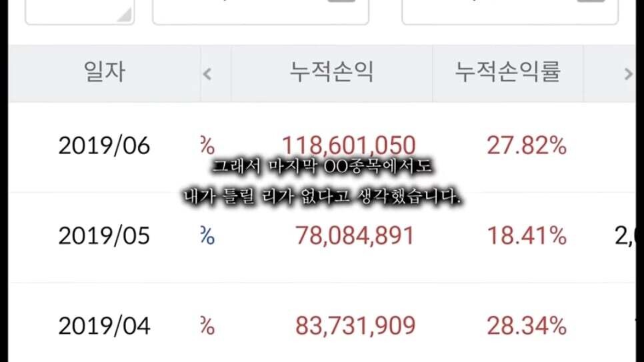Click the right scroll arrow in table header
The image size is (644, 362).
coord(628,74)
